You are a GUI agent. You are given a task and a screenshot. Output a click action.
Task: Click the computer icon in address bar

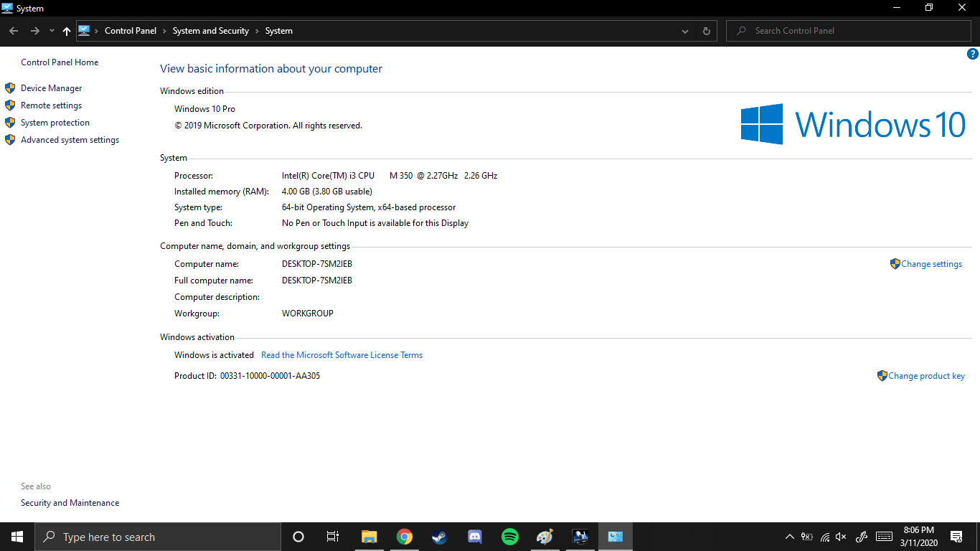click(x=84, y=31)
